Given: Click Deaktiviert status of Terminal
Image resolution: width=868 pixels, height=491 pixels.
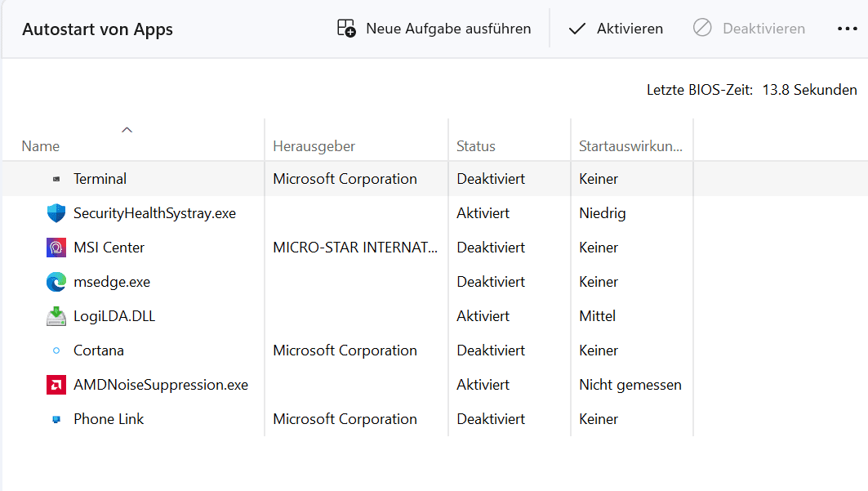Looking at the screenshot, I should [491, 179].
